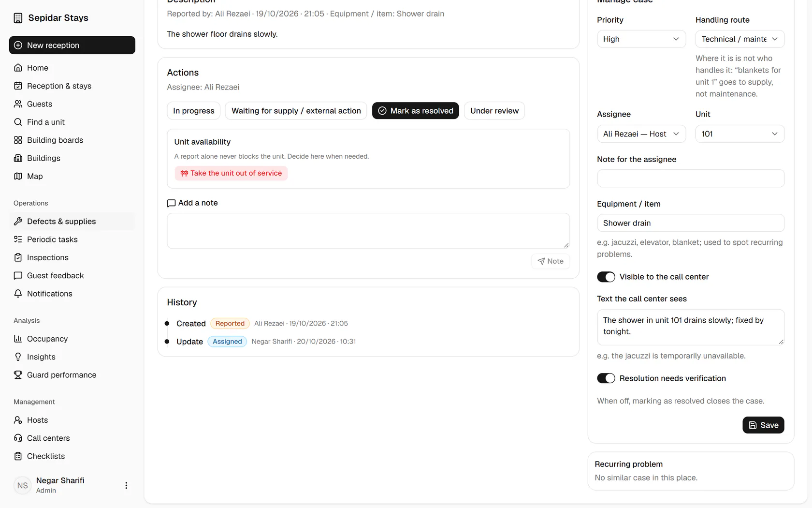The width and height of the screenshot is (812, 508).
Task: Open the Priority dropdown set to High
Action: pos(641,39)
